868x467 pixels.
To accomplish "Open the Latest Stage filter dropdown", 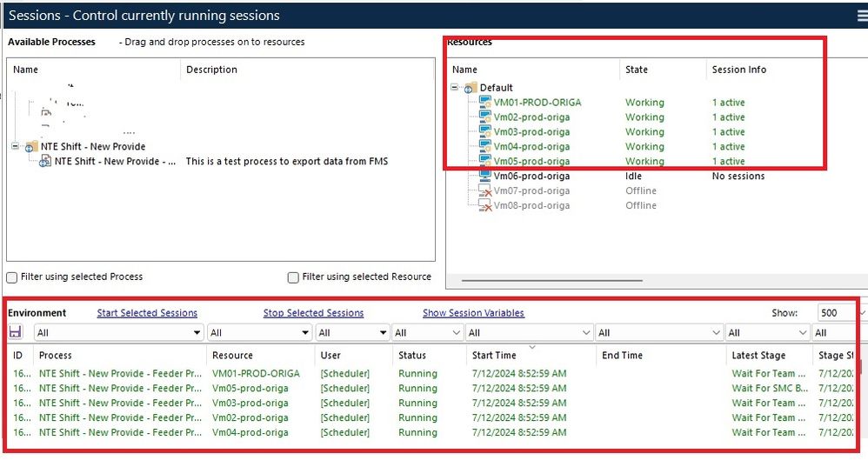I will [803, 332].
